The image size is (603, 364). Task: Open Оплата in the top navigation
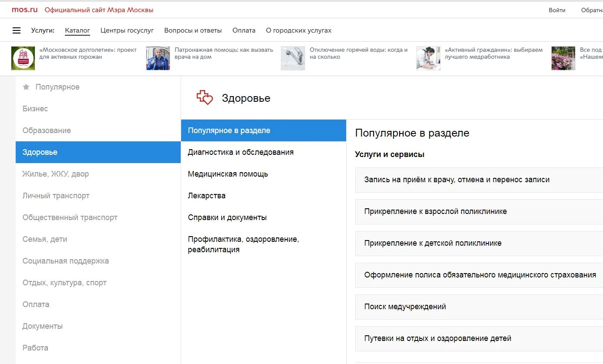point(244,30)
